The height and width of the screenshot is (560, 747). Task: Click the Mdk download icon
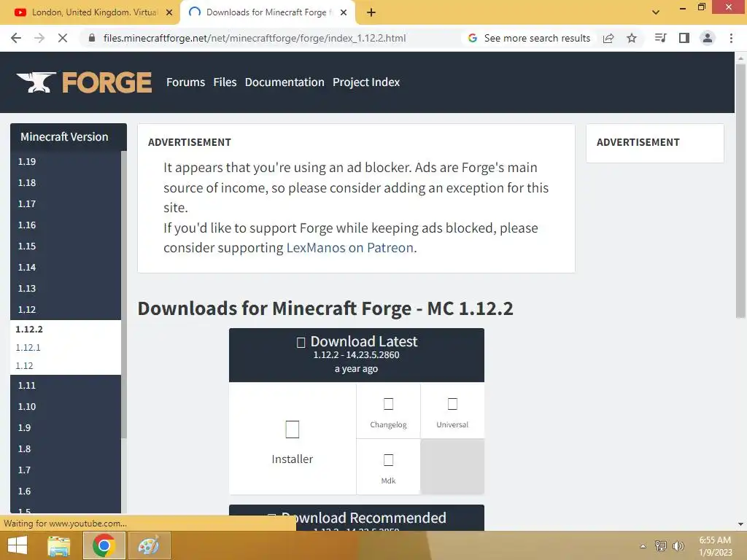click(388, 460)
